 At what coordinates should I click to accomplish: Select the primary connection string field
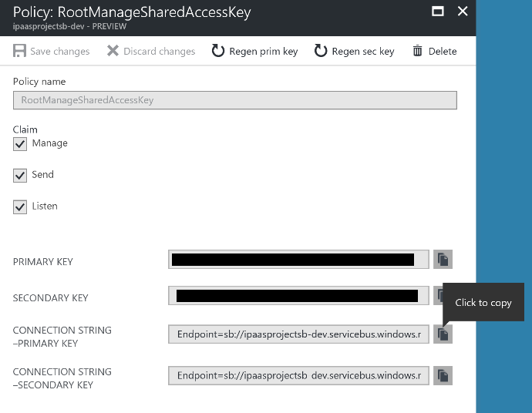coord(298,334)
